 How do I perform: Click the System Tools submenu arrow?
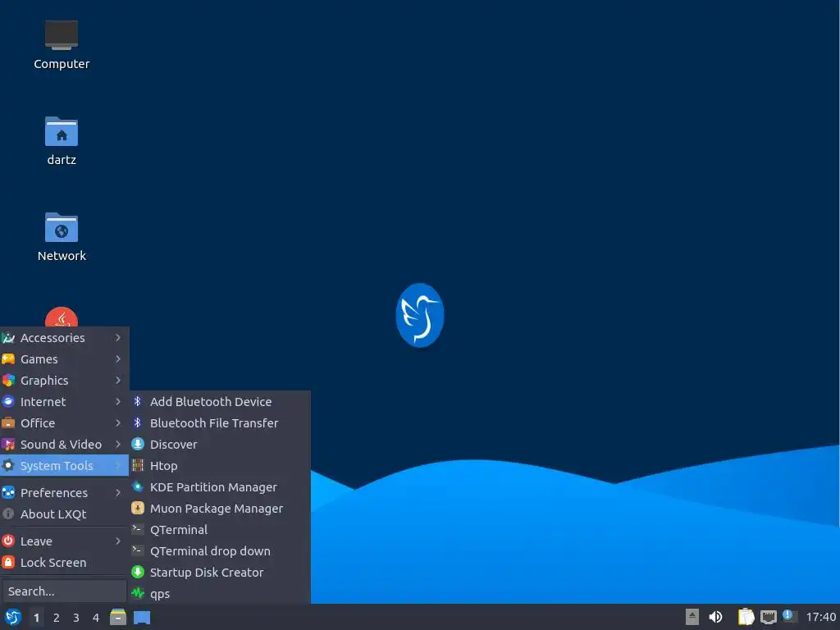pos(118,466)
